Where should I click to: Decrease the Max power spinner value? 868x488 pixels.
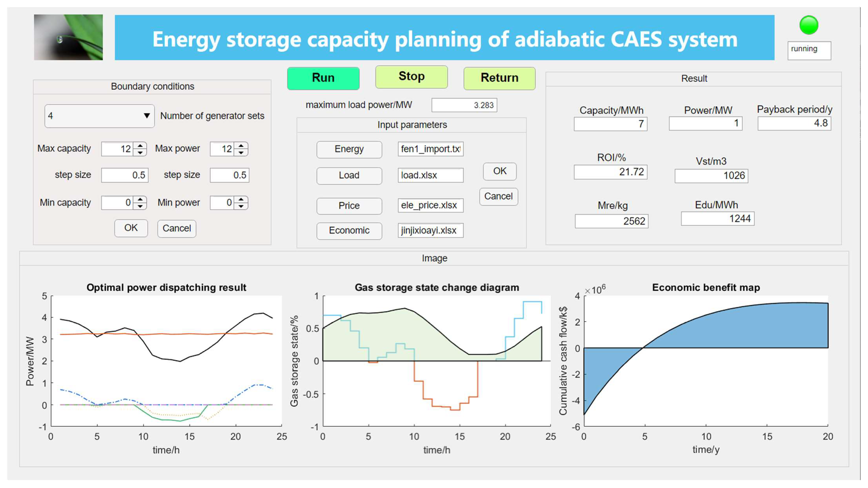point(241,153)
